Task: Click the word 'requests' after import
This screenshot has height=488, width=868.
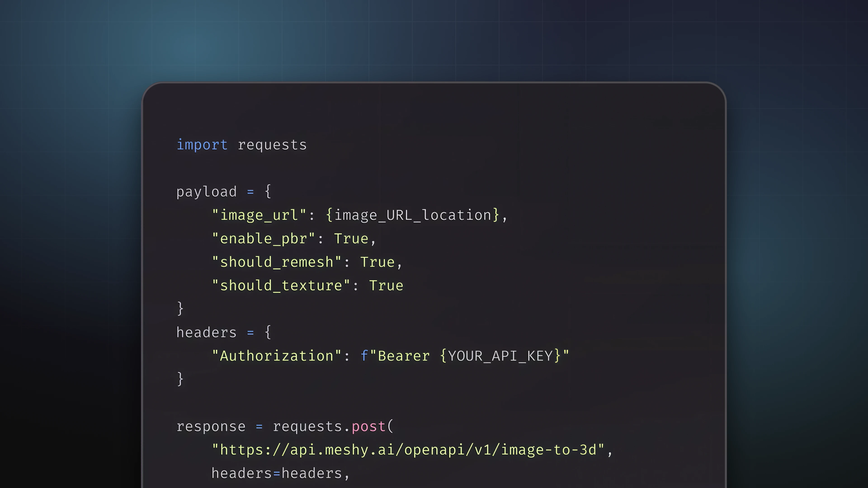Action: [272, 145]
